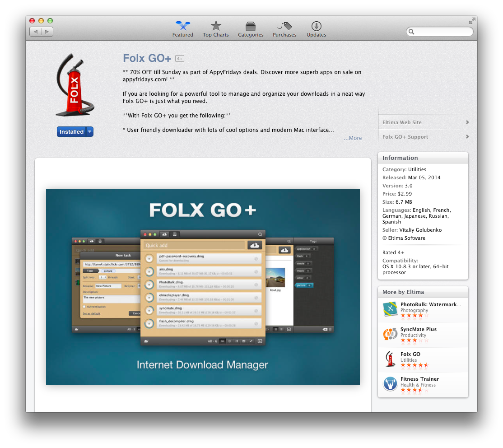Open the Featured section icon

click(x=182, y=26)
